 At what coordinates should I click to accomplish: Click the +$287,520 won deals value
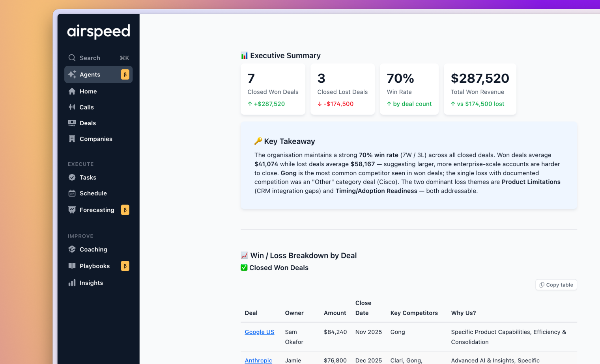point(269,104)
